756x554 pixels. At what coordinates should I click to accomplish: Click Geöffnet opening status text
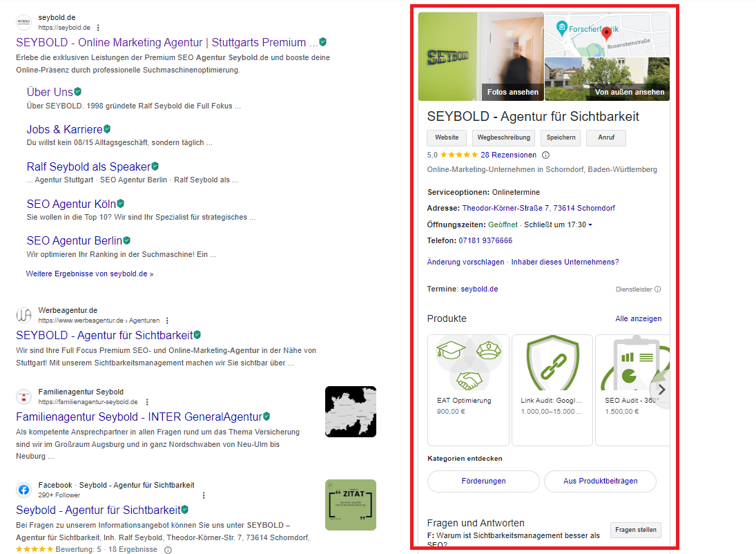point(503,225)
